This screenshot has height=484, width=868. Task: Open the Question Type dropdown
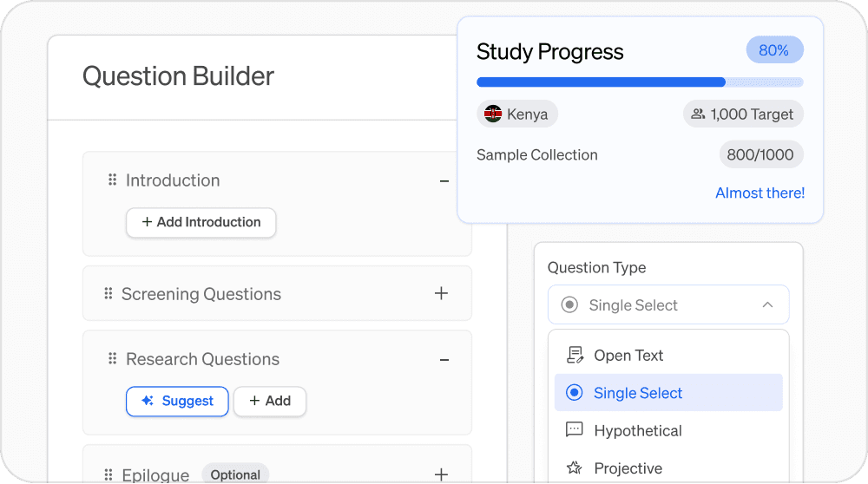tap(668, 305)
